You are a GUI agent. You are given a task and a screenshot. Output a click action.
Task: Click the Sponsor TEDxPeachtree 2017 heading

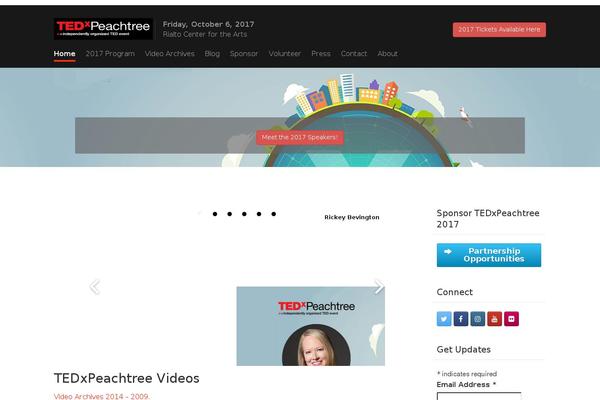pyautogui.click(x=488, y=219)
